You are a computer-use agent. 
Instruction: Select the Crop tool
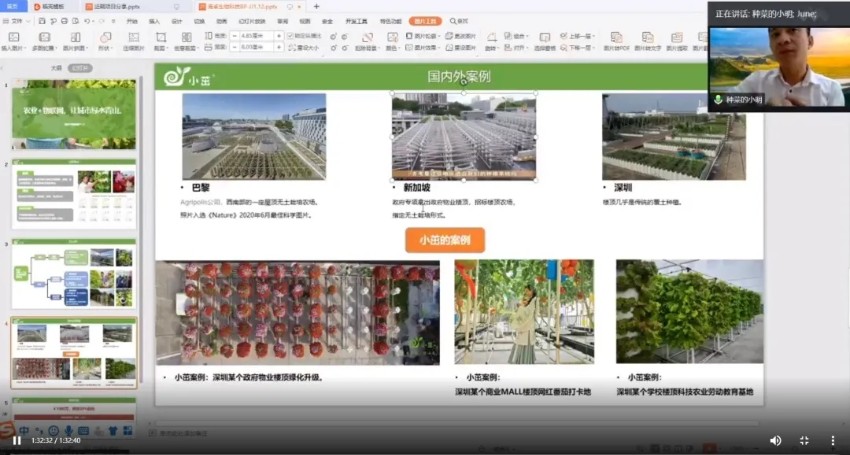click(161, 37)
